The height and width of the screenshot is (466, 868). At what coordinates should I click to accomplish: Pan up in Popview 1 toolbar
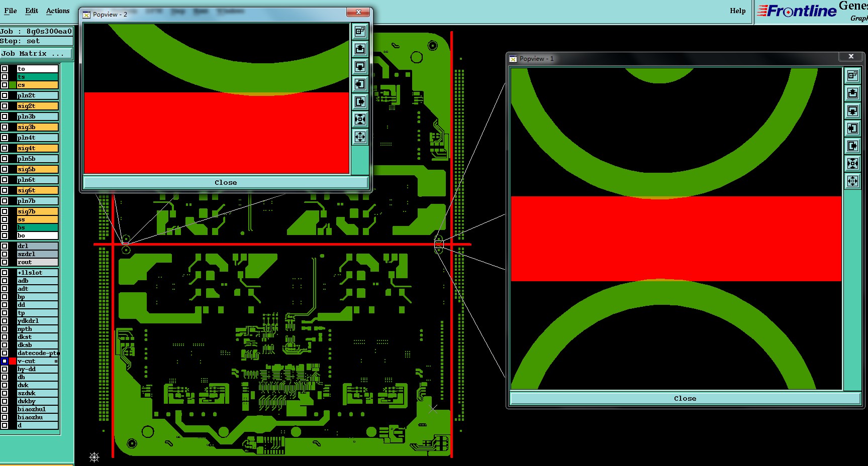click(x=852, y=93)
